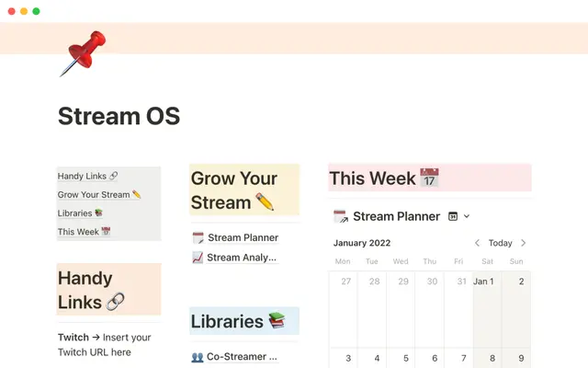Open the Handy Links table of contents link
Screen dimensions: 588x368
point(87,176)
